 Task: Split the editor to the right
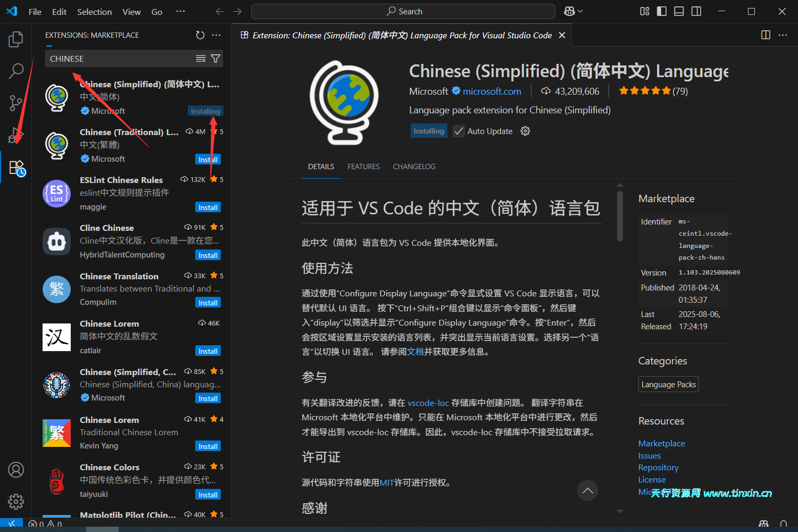(766, 35)
